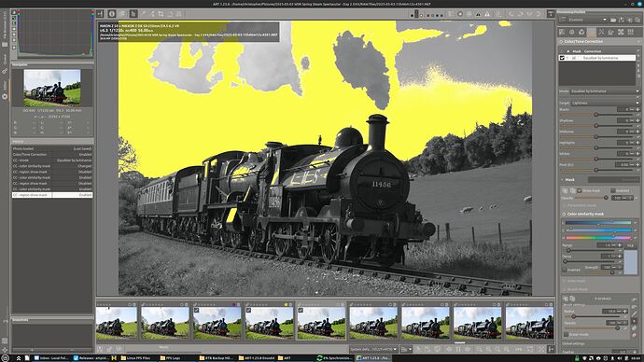Image resolution: width=644 pixels, height=362 pixels.
Task: Click the fullscreen toggle icon in bottom bar
Action: pyautogui.click(x=541, y=349)
